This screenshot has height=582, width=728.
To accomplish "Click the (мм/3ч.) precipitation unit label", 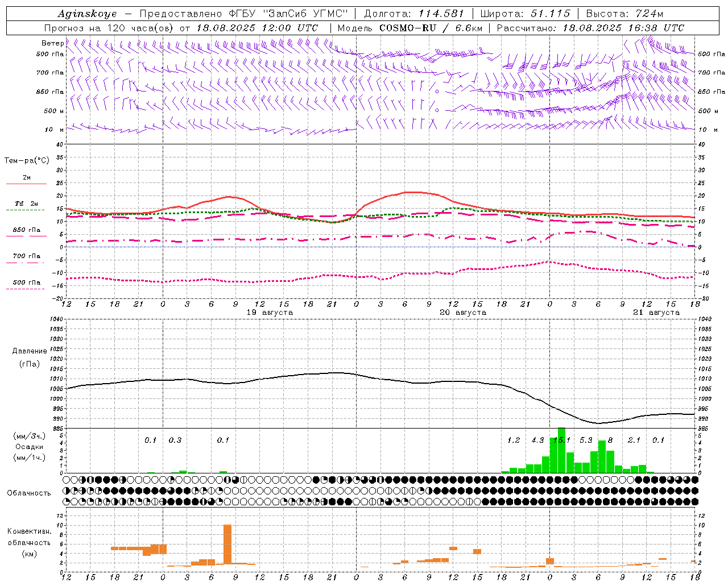I will click(x=30, y=436).
